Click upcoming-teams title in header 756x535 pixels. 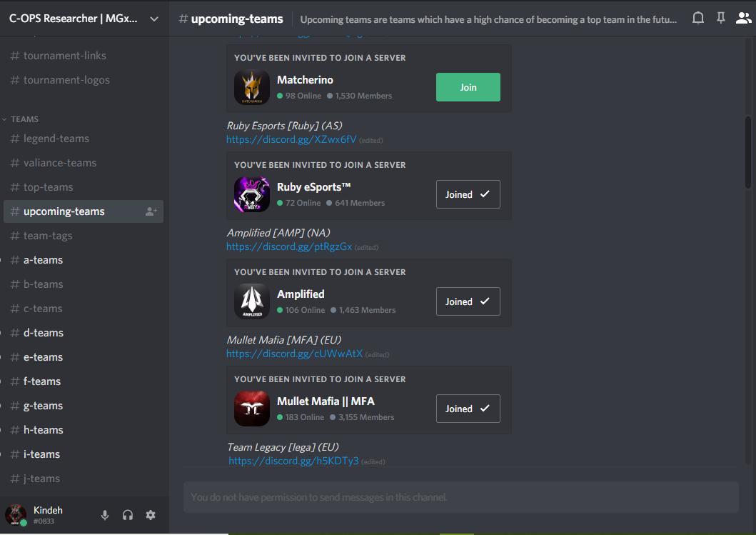(x=237, y=19)
